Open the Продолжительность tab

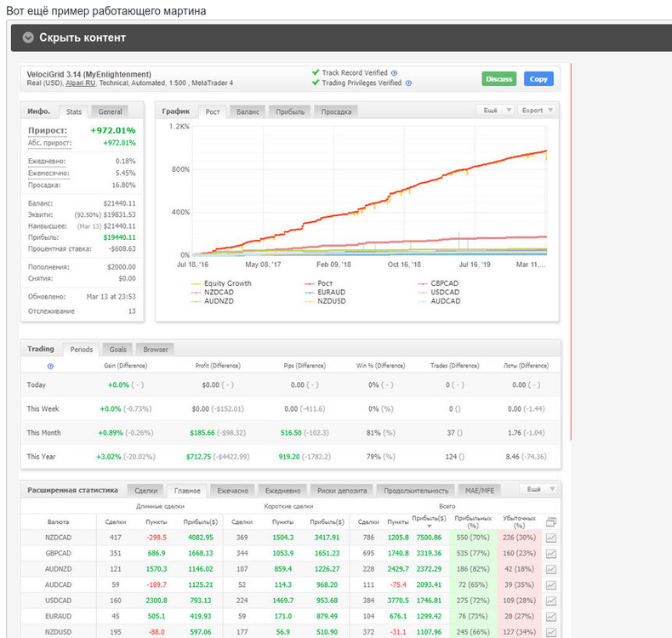coord(416,491)
